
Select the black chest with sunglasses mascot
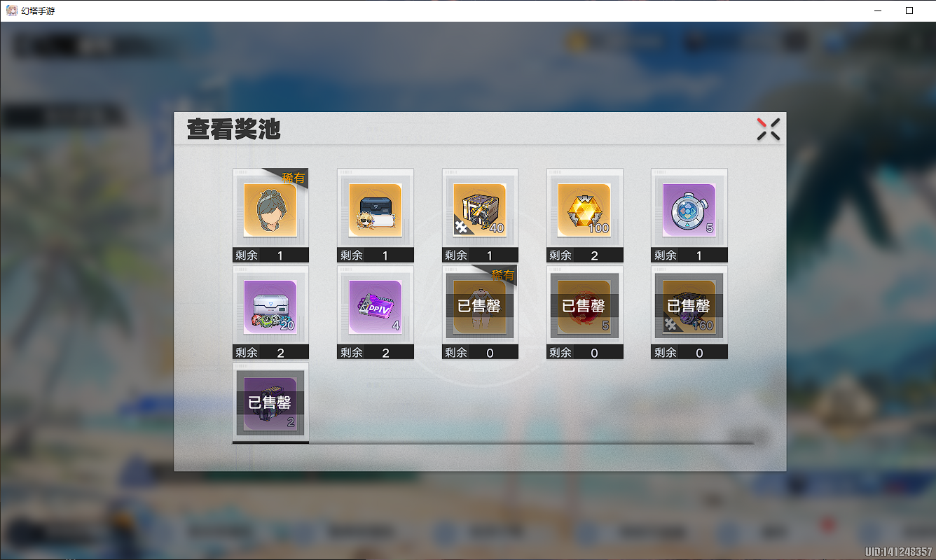pos(376,210)
